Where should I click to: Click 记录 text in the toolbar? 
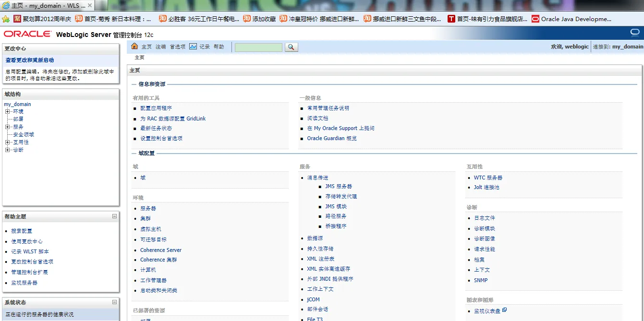[205, 47]
